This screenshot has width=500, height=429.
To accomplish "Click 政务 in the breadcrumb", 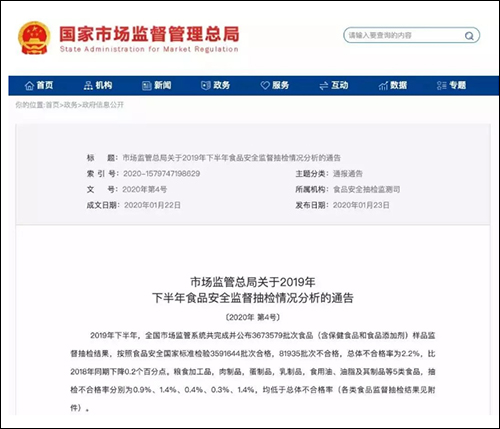I will coord(70,105).
